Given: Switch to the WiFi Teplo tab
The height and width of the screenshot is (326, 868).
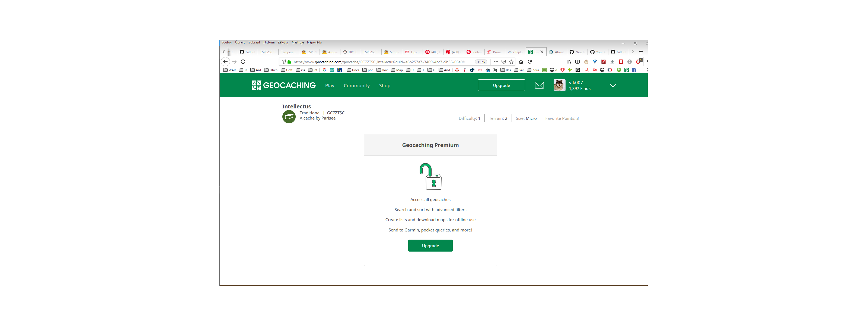Looking at the screenshot, I should coord(515,52).
